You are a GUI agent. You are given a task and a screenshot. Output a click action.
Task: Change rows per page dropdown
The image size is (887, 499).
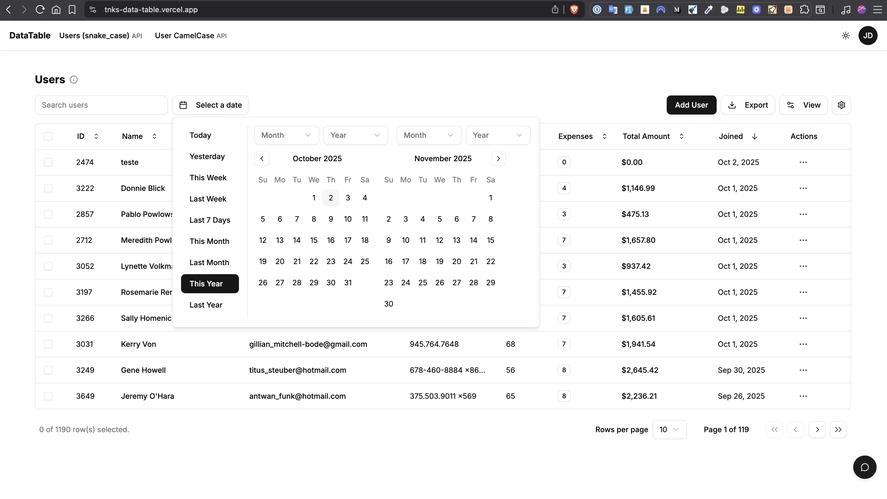click(669, 430)
